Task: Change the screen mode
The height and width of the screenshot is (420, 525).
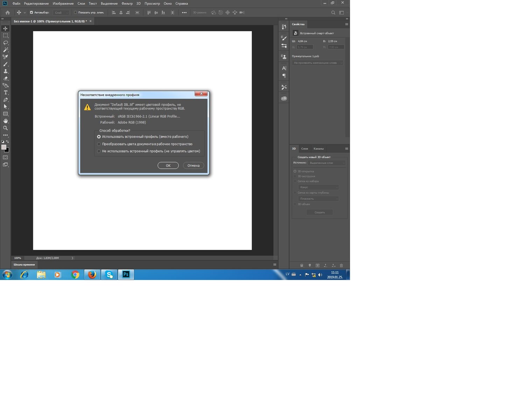Action: (x=5, y=164)
